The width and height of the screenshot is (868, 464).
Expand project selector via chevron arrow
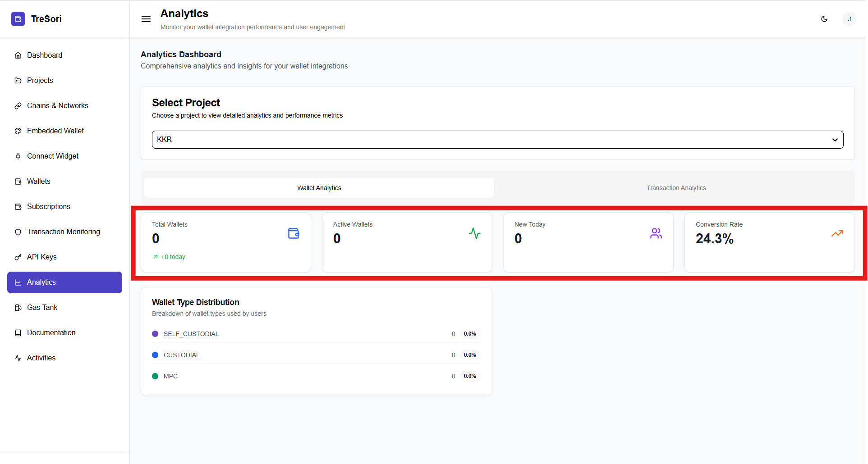click(835, 140)
